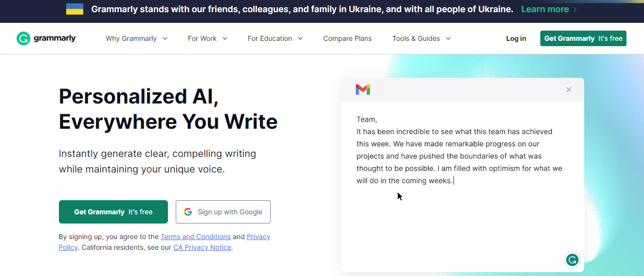Expand the For Education menu
The height and width of the screenshot is (276, 644).
(275, 38)
